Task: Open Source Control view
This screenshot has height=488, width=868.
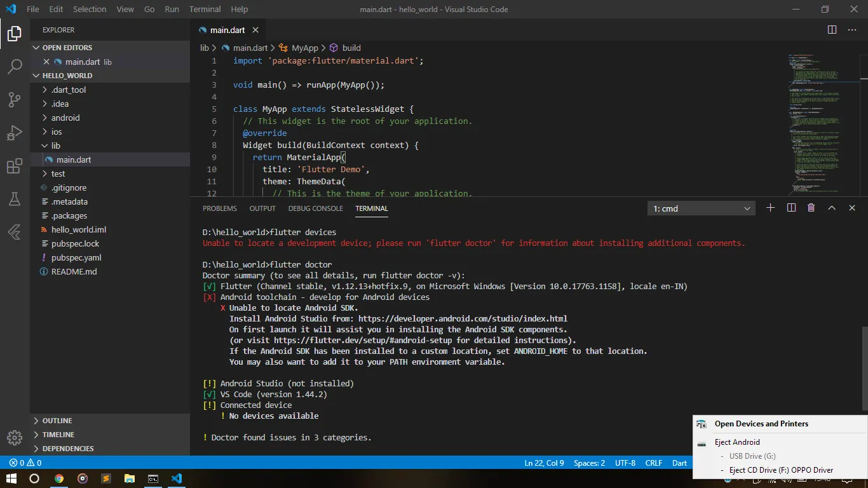Action: point(15,100)
